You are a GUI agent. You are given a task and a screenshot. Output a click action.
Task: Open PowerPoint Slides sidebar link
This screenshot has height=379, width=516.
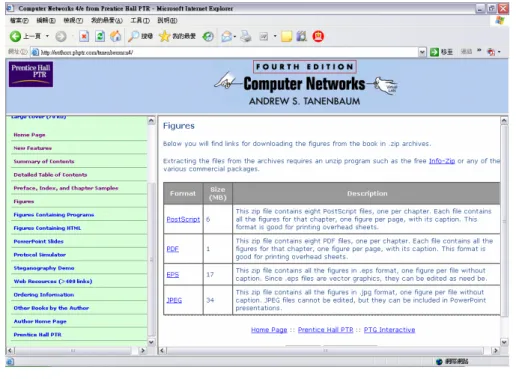tap(38, 242)
